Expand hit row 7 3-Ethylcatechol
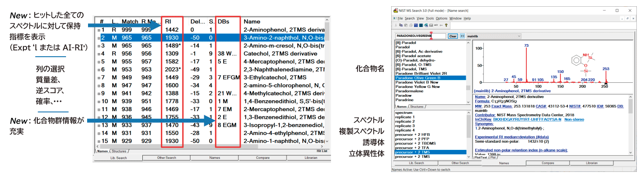 [99, 77]
